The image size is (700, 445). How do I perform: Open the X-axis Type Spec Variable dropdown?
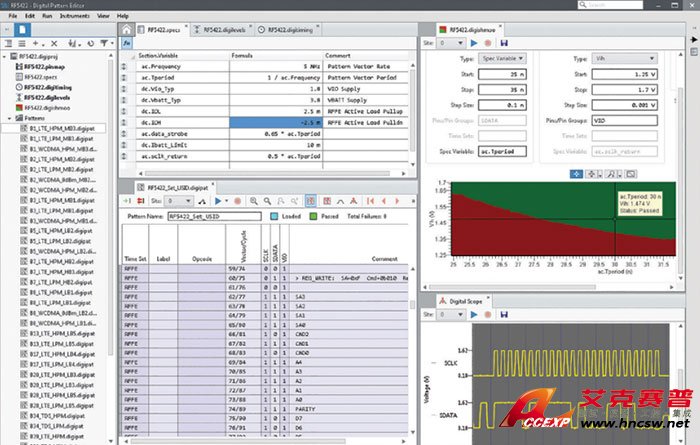(x=504, y=59)
